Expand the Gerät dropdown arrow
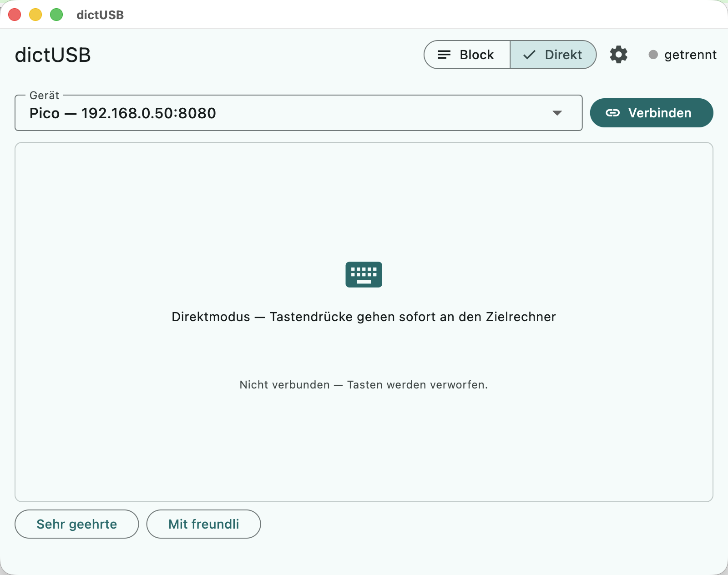Viewport: 728px width, 575px height. (557, 113)
